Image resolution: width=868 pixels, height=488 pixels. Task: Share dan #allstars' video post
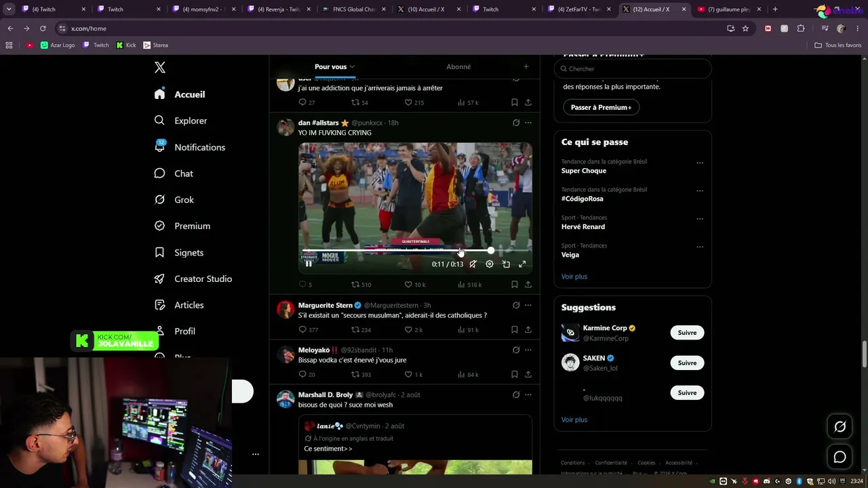pyautogui.click(x=528, y=285)
